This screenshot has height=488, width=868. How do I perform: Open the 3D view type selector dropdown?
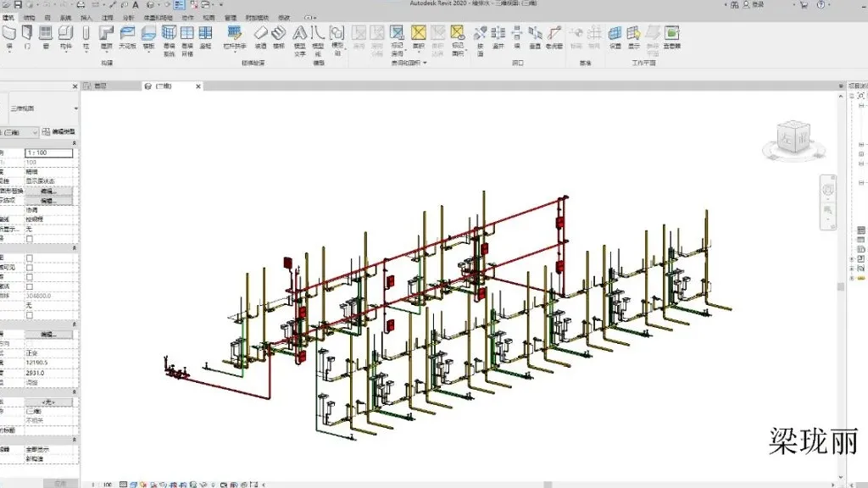[x=75, y=108]
